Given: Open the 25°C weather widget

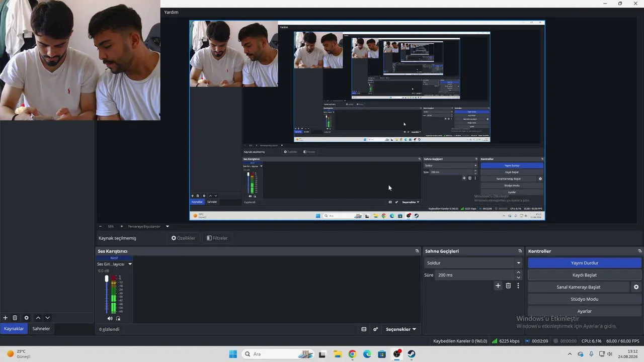Looking at the screenshot, I should pos(19,354).
